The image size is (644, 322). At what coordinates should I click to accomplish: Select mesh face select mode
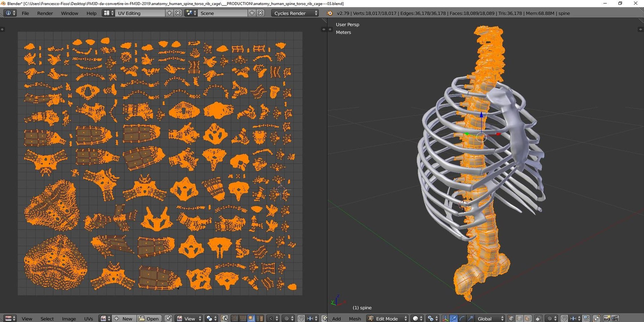click(x=528, y=319)
